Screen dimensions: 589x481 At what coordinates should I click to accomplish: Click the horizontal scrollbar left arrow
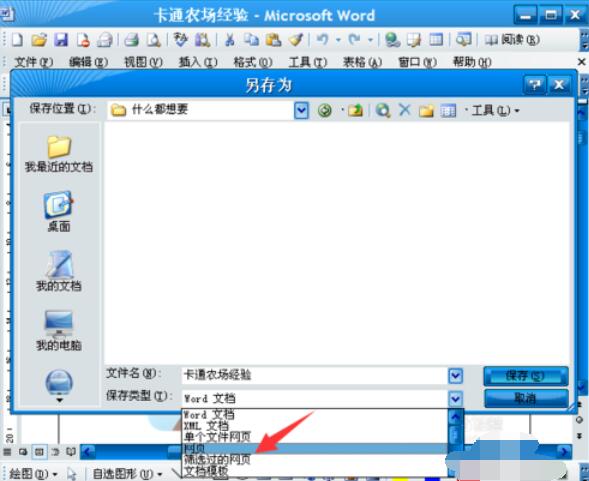(87, 451)
